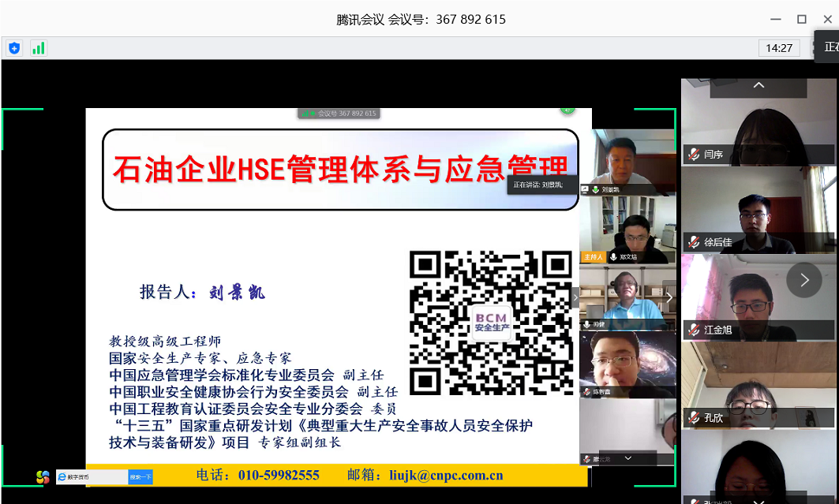839x504 pixels.
Task: Click the left arrow beside the slide
Action: pyautogui.click(x=669, y=297)
